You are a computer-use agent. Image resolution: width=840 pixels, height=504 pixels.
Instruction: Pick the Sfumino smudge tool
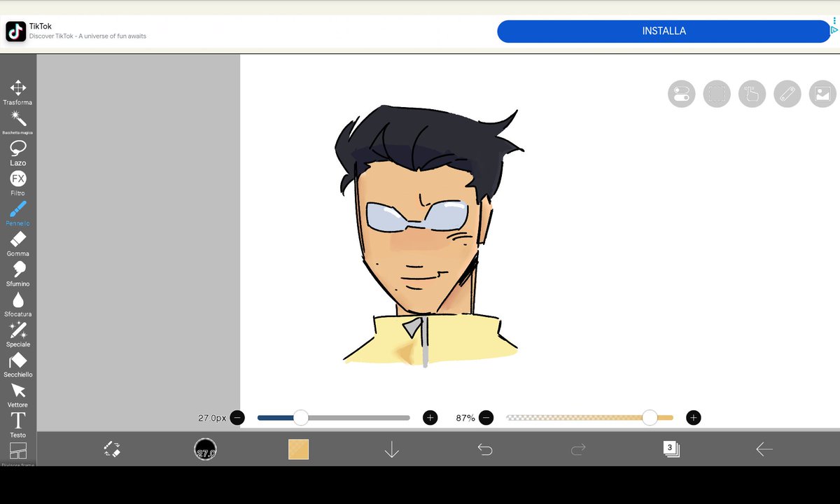coord(18,274)
